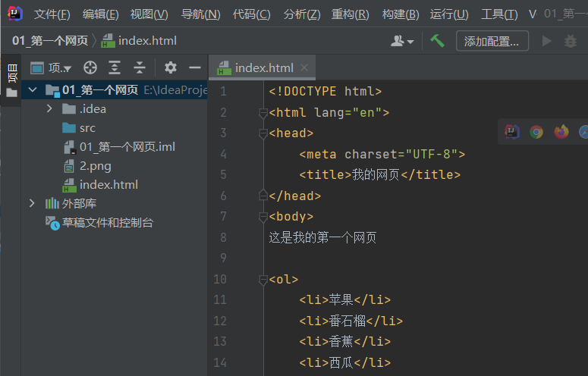This screenshot has height=376, width=588.
Task: Fold the body tag at line 7
Action: pos(263,217)
